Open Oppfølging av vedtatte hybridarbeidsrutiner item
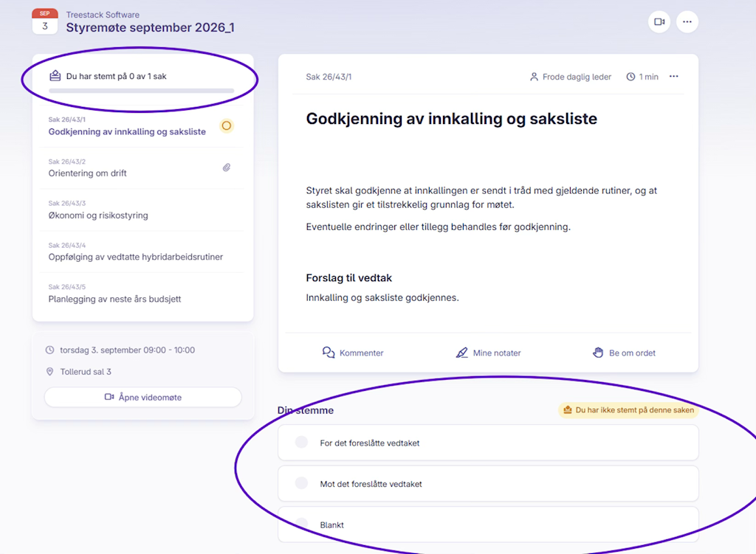756x554 pixels. pos(142,252)
